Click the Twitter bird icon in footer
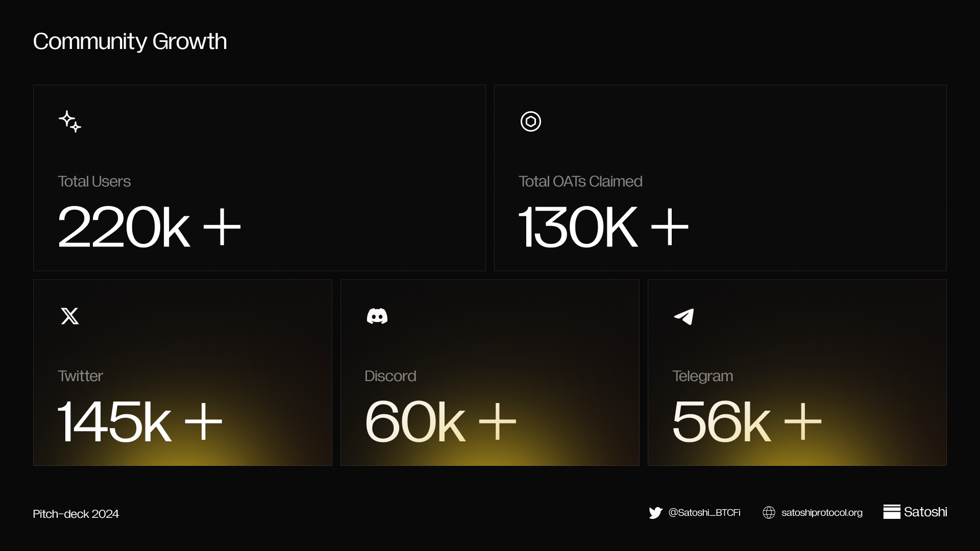The image size is (980, 551). [x=655, y=513]
